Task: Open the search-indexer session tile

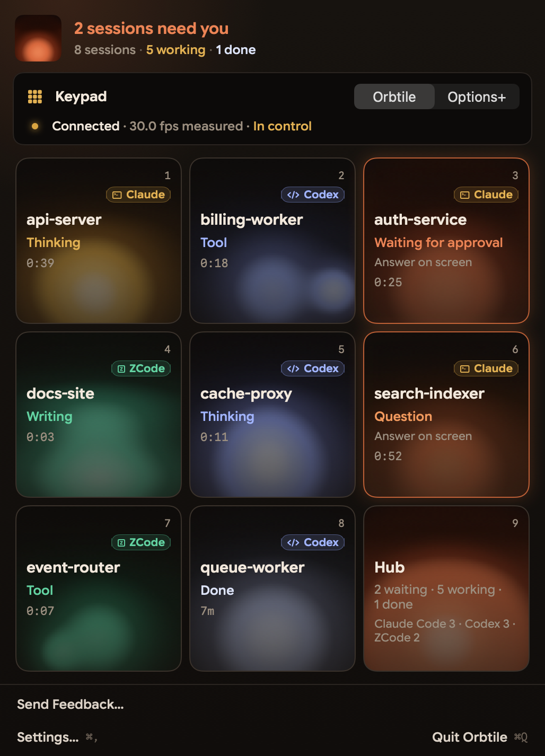Action: [446, 415]
